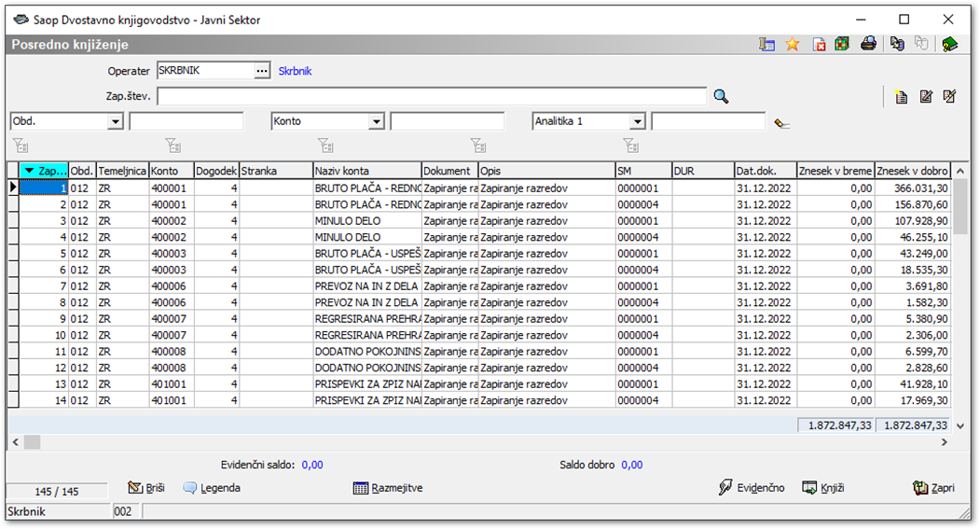Click the edit entry pencil icon
Screen dimensions: 980x529
tap(926, 96)
